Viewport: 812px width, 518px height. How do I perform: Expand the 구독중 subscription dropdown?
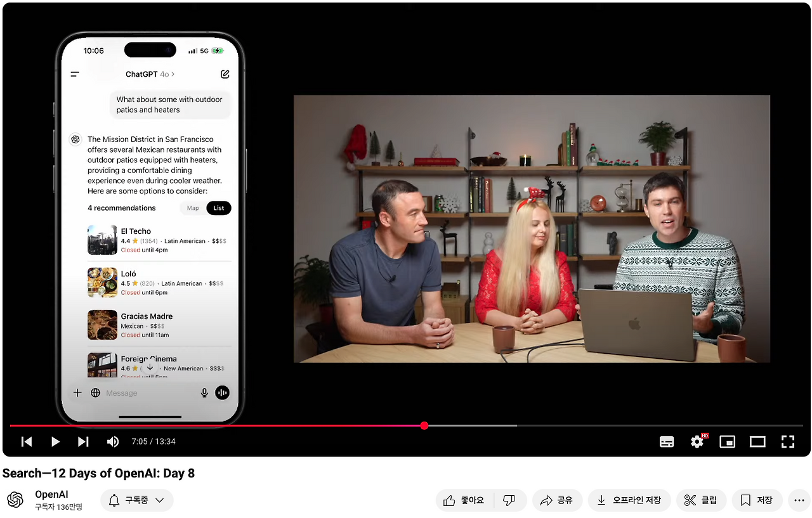pyautogui.click(x=137, y=500)
